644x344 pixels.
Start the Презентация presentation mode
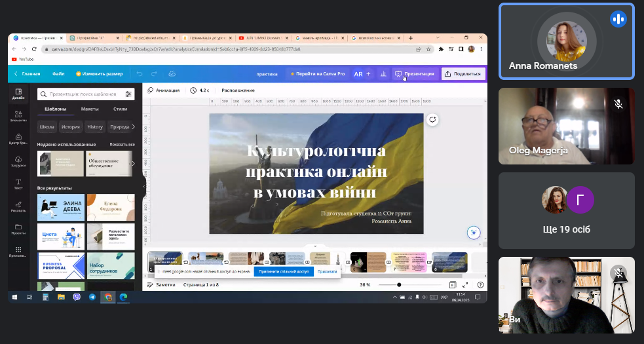coord(415,74)
